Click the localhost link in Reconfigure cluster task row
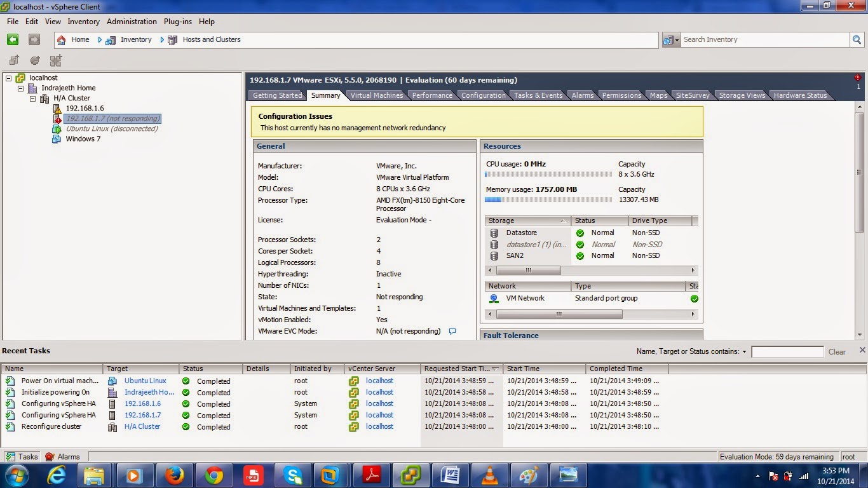Screen dimensions: 868x488 [379, 426]
